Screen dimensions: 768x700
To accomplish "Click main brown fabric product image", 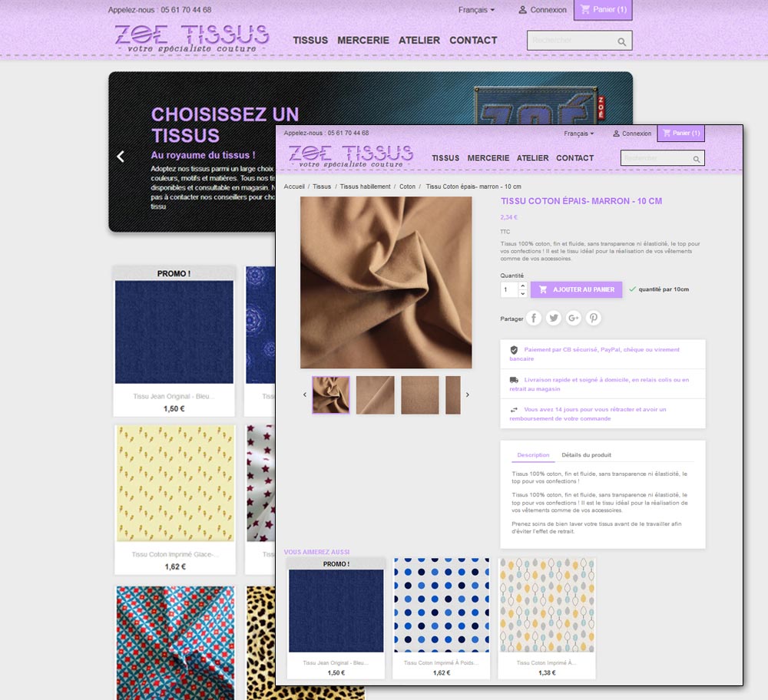I will 386,282.
